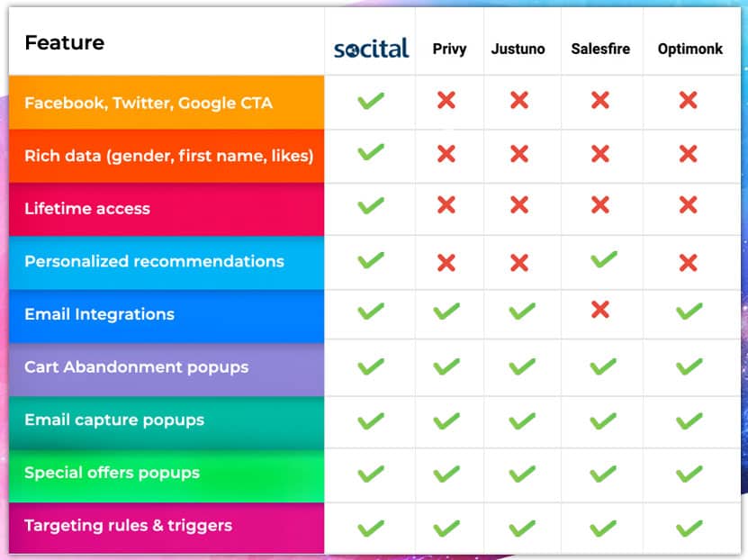Click the Lifetime access feature label
The width and height of the screenshot is (748, 560).
pyautogui.click(x=87, y=209)
